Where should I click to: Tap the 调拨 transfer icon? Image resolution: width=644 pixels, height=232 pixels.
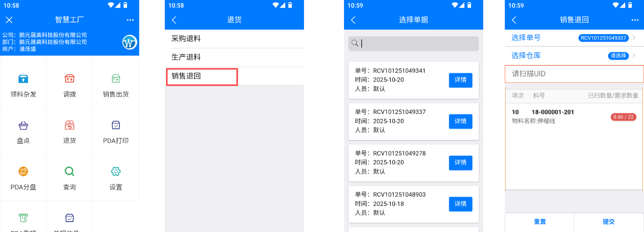coord(70,79)
